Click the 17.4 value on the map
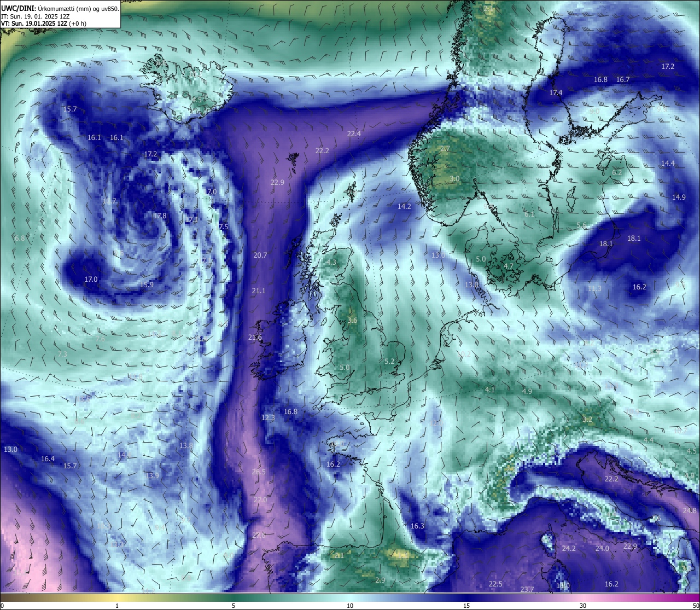 (x=556, y=92)
